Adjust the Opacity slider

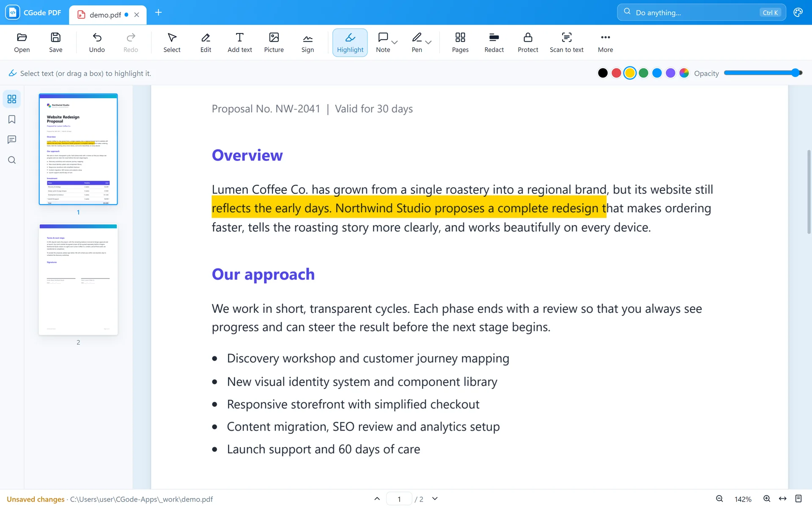point(763,73)
